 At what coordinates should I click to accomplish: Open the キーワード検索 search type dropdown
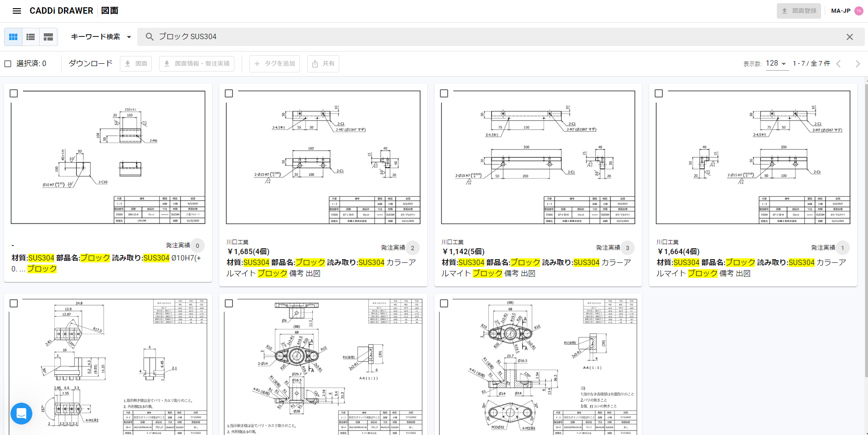[x=100, y=37]
